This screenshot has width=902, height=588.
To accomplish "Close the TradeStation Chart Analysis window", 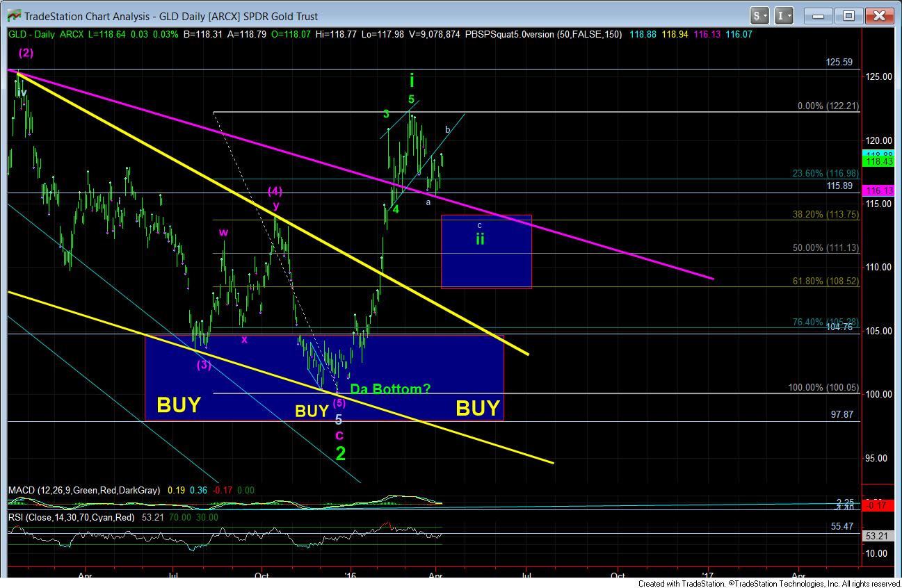I will [x=880, y=15].
